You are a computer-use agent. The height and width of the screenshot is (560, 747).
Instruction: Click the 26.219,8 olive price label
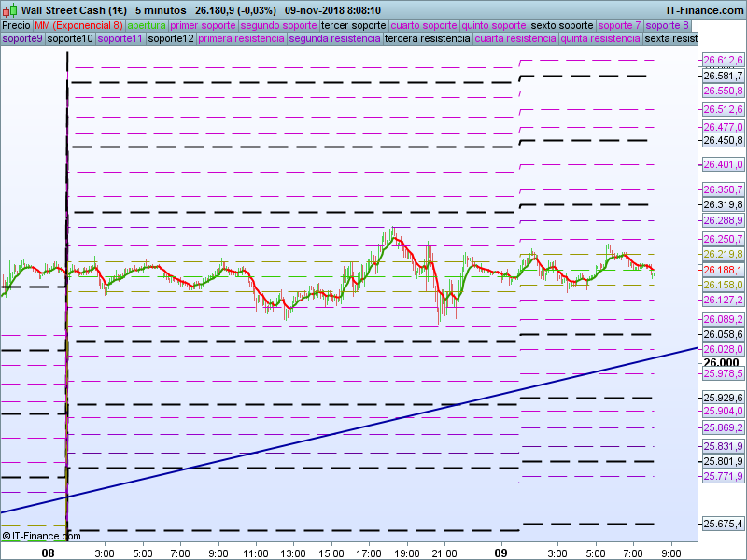tap(723, 254)
